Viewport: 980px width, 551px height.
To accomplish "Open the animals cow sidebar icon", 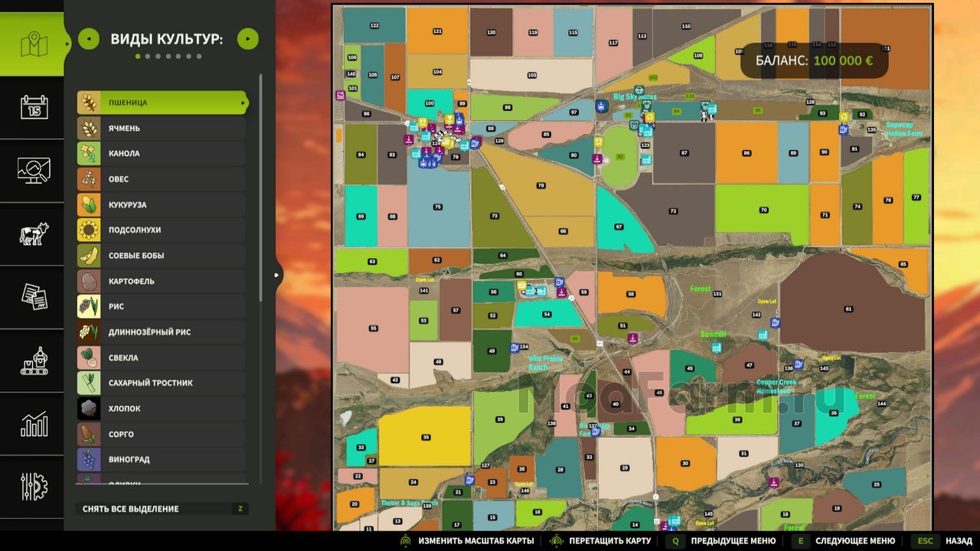I will (x=34, y=233).
